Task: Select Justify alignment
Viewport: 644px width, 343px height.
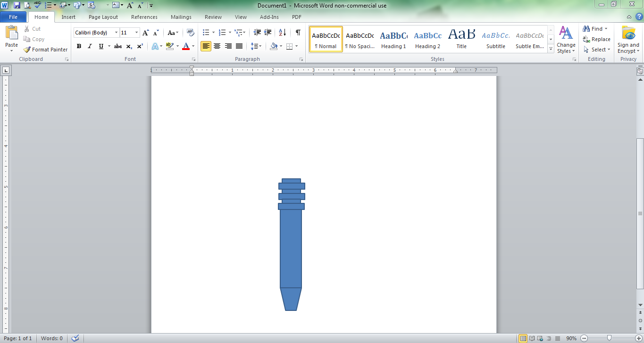Action: pyautogui.click(x=239, y=46)
